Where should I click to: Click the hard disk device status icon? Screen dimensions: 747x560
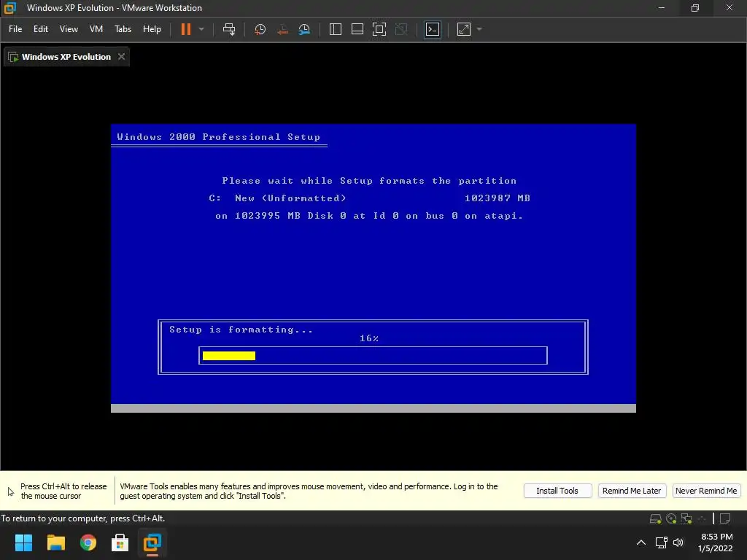656,519
